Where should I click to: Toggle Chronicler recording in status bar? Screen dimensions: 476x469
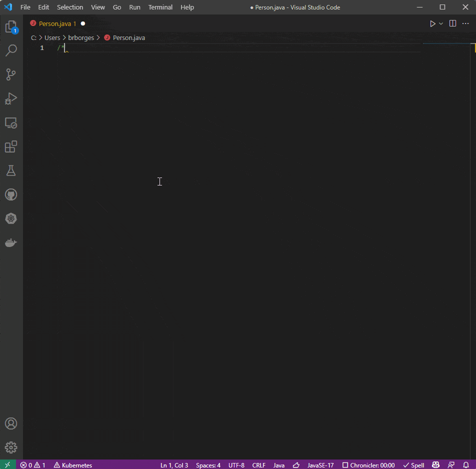click(x=368, y=465)
